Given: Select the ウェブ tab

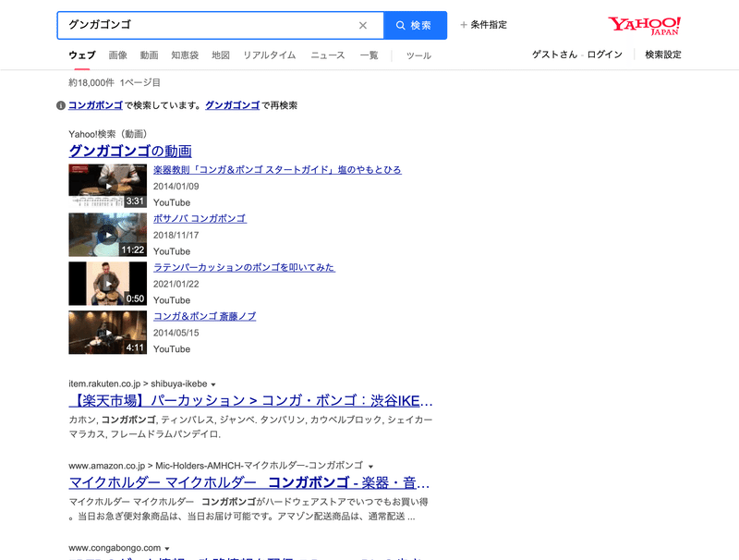Looking at the screenshot, I should click(82, 55).
